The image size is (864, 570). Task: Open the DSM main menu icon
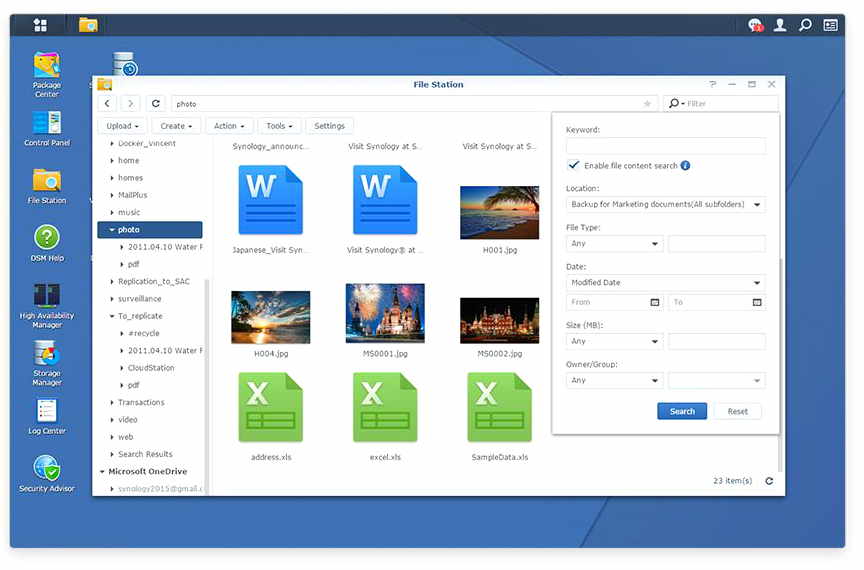(40, 25)
